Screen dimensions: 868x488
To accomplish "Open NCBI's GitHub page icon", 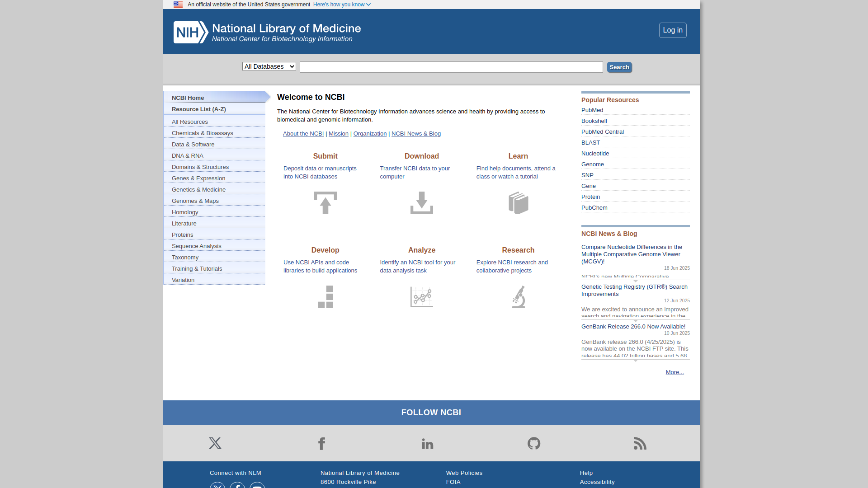I will click(x=534, y=443).
